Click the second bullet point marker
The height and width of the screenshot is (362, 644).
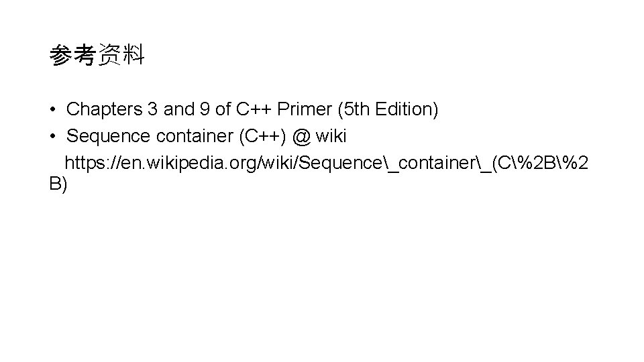tap(53, 136)
